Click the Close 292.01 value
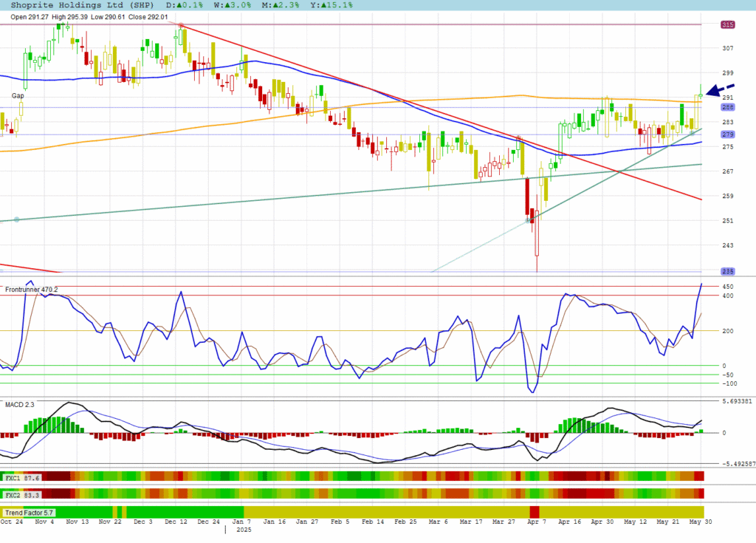Viewport: 756px width, 543px height. tap(148, 17)
